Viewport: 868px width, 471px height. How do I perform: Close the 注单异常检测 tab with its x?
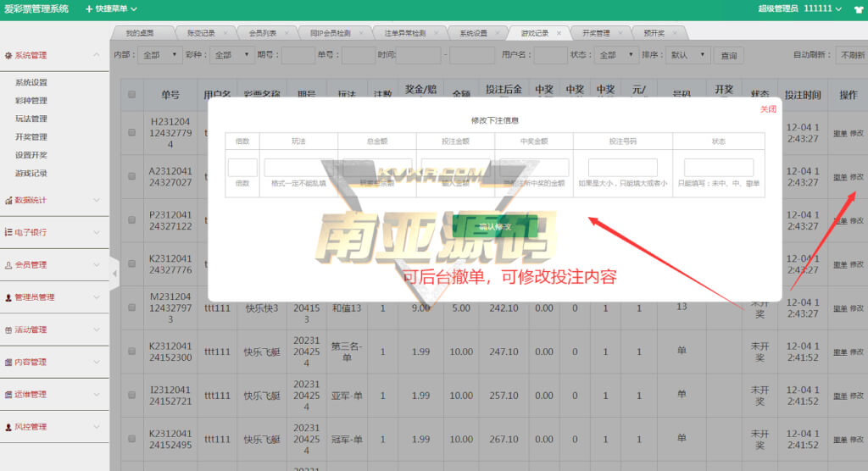pos(437,33)
